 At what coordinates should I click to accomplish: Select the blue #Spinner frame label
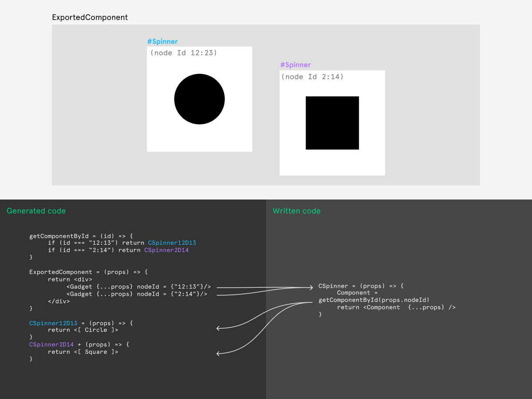click(162, 41)
